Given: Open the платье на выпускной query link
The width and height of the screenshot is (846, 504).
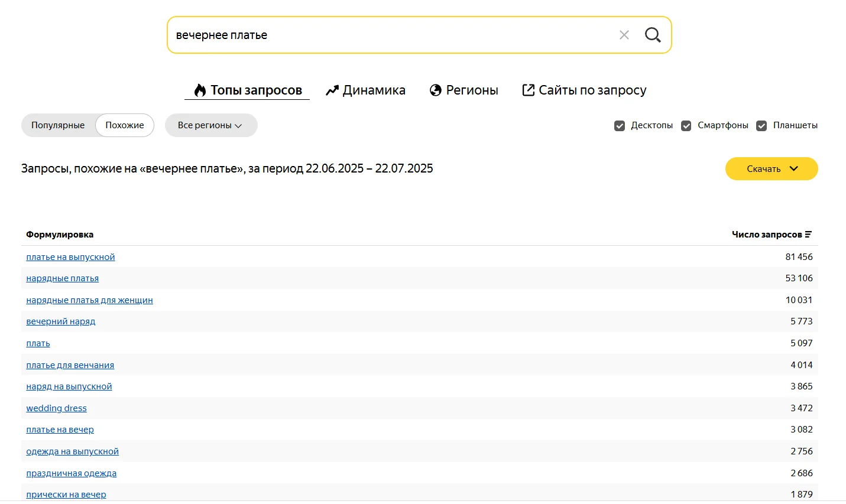Looking at the screenshot, I should [x=70, y=257].
